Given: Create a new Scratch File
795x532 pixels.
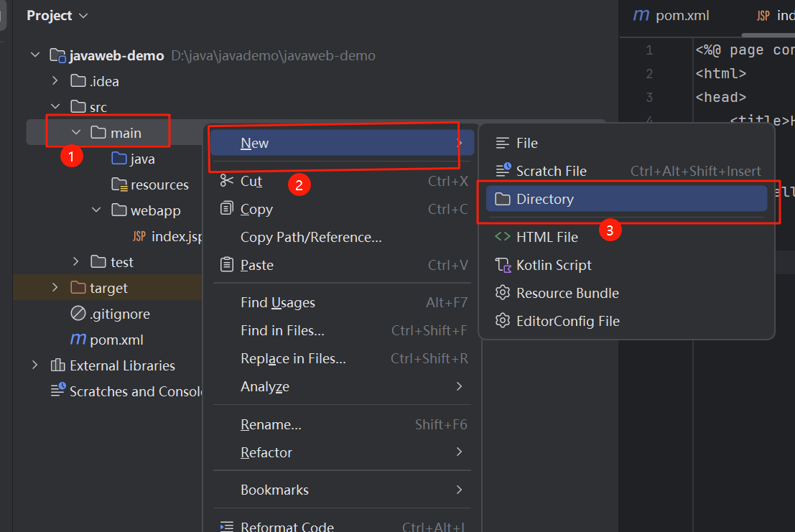Looking at the screenshot, I should 626,171.
